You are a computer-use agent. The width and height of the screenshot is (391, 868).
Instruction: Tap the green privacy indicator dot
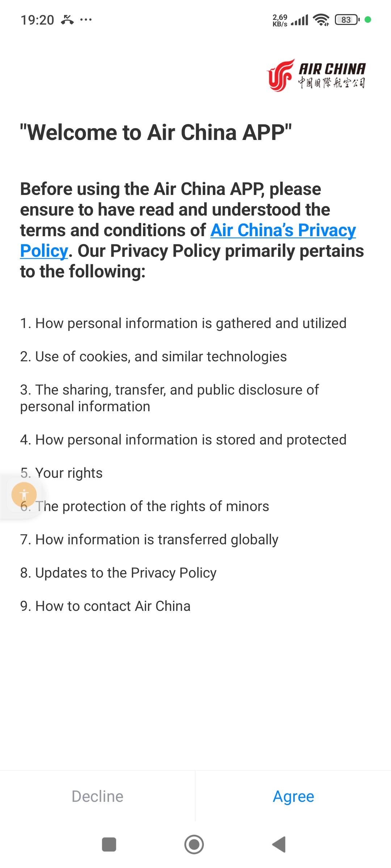tap(368, 20)
